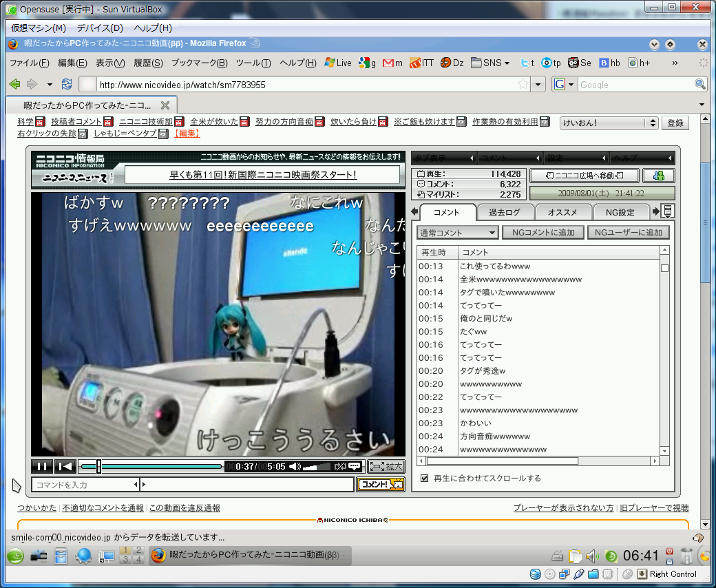Expand the 設定 player menu
The image size is (716, 588).
[x=576, y=158]
